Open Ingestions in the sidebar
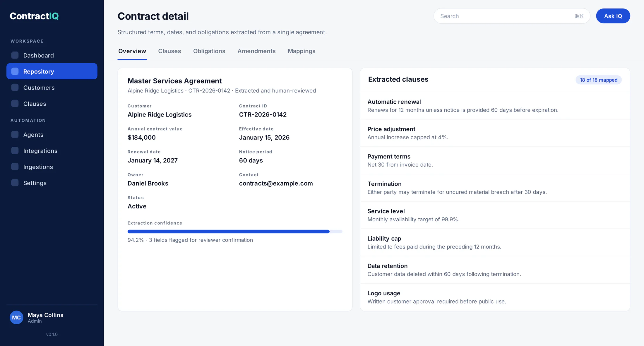Viewport: 644px width, 346px height. coord(52,167)
